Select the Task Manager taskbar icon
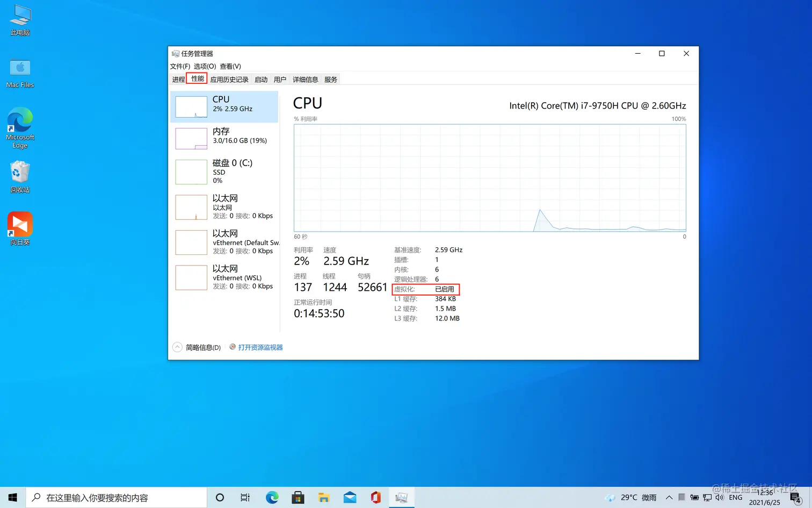This screenshot has height=508, width=812. point(401,498)
